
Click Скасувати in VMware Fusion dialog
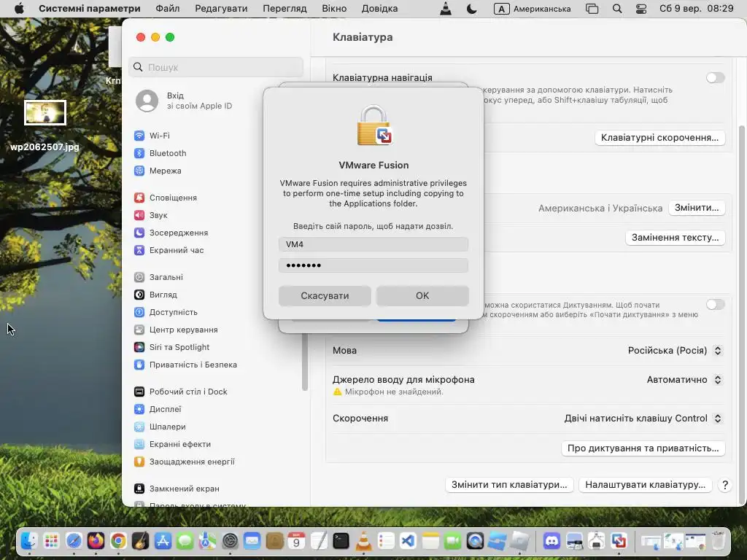(325, 296)
